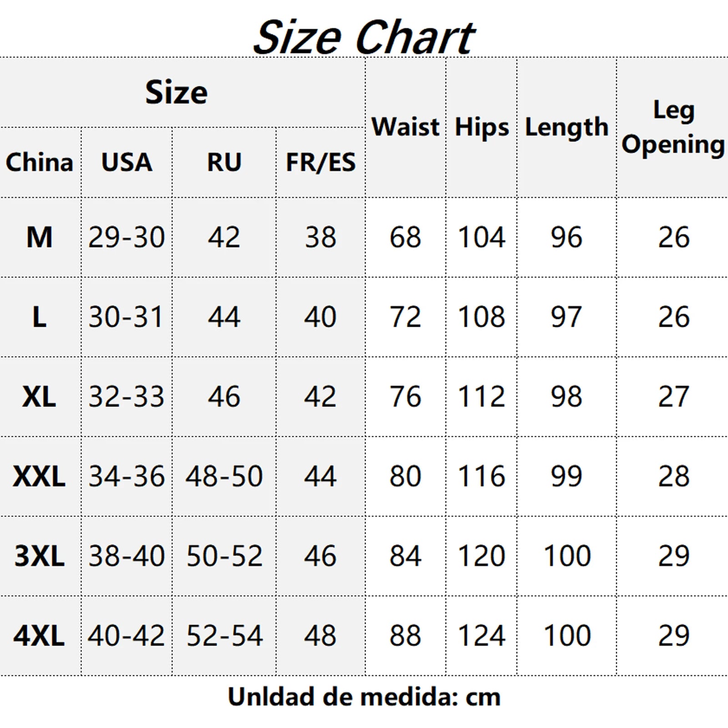Select the Length column header

tap(567, 127)
